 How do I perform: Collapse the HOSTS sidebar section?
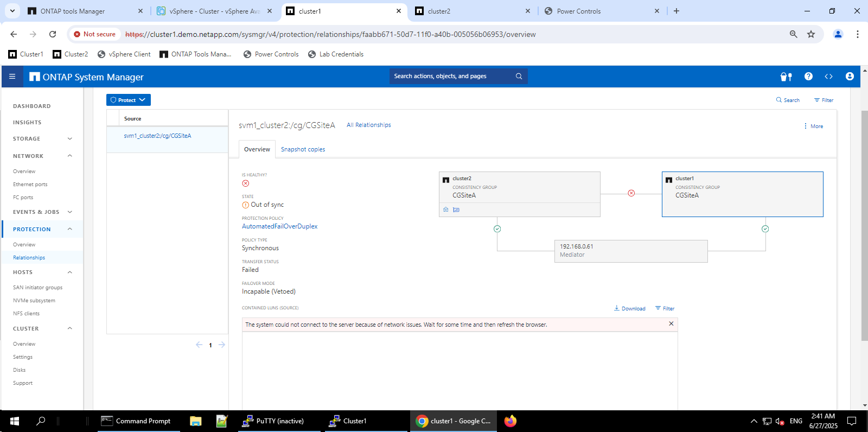(x=69, y=272)
